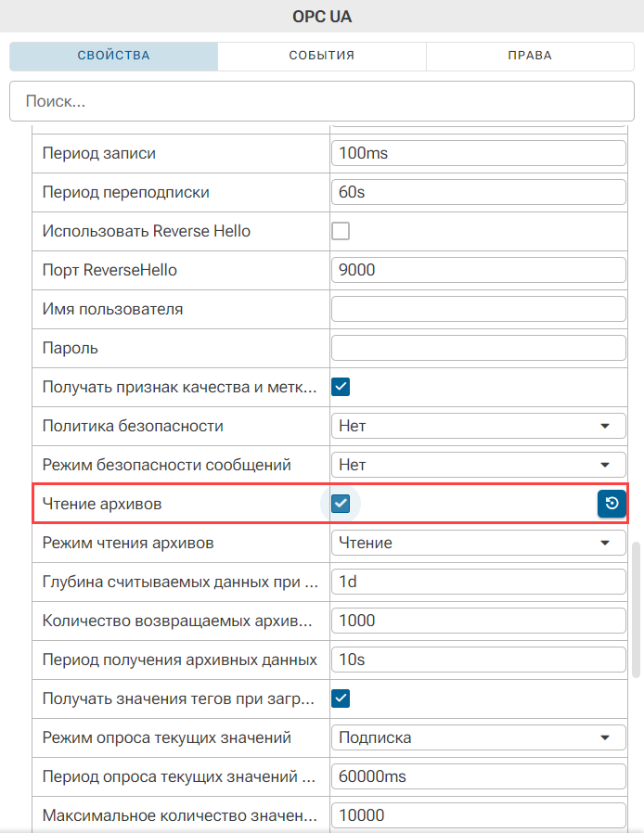Focus the Пароль input field
The height and width of the screenshot is (833, 644).
tap(478, 348)
